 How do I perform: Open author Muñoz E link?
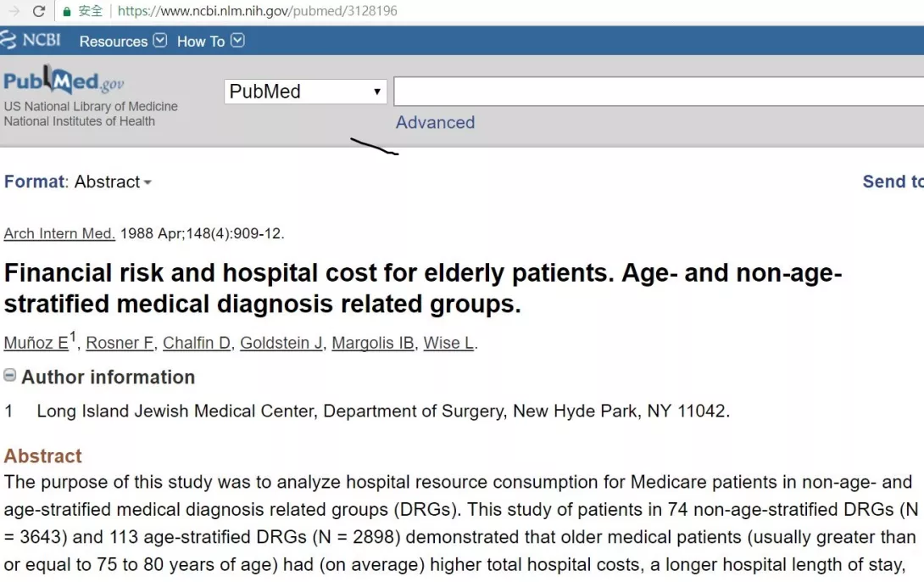(36, 343)
